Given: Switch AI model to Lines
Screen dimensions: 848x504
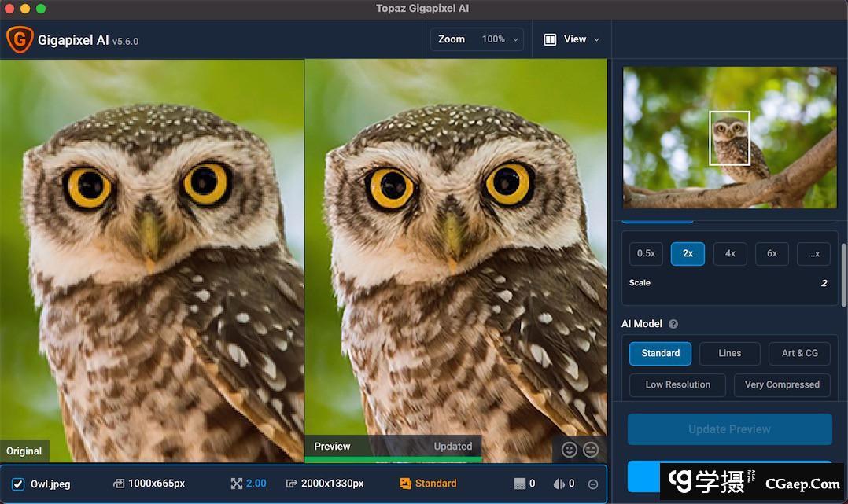Looking at the screenshot, I should click(x=729, y=353).
